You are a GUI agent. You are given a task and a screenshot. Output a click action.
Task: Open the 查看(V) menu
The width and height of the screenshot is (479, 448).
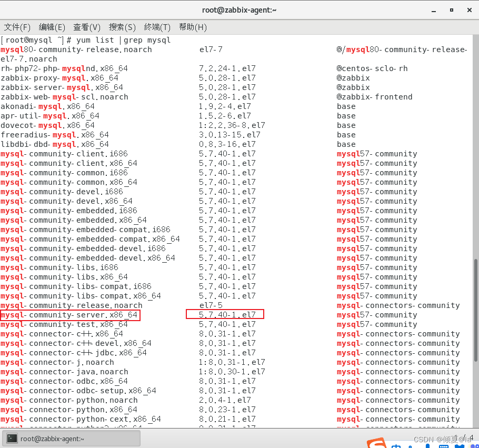pyautogui.click(x=87, y=27)
